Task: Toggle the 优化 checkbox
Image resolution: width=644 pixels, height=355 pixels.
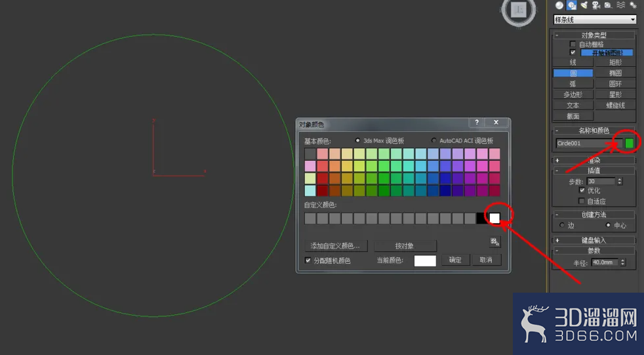Action: point(582,190)
